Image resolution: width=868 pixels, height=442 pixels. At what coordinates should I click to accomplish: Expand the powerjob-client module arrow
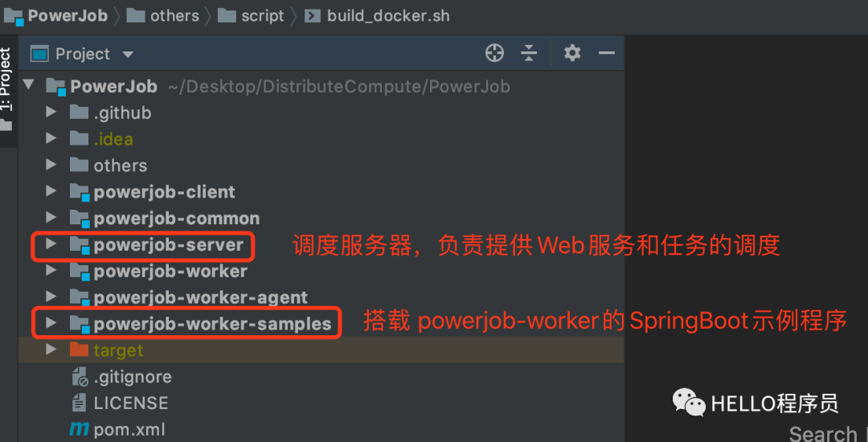51,191
